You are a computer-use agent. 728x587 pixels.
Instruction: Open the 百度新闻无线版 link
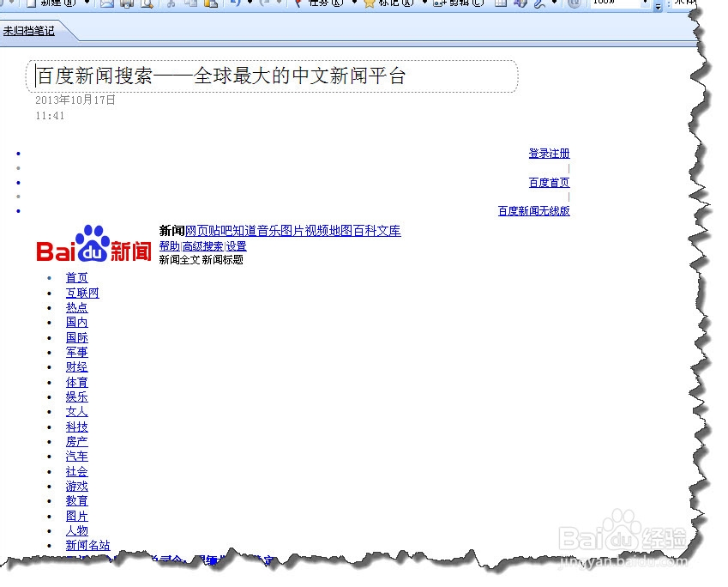pyautogui.click(x=534, y=211)
